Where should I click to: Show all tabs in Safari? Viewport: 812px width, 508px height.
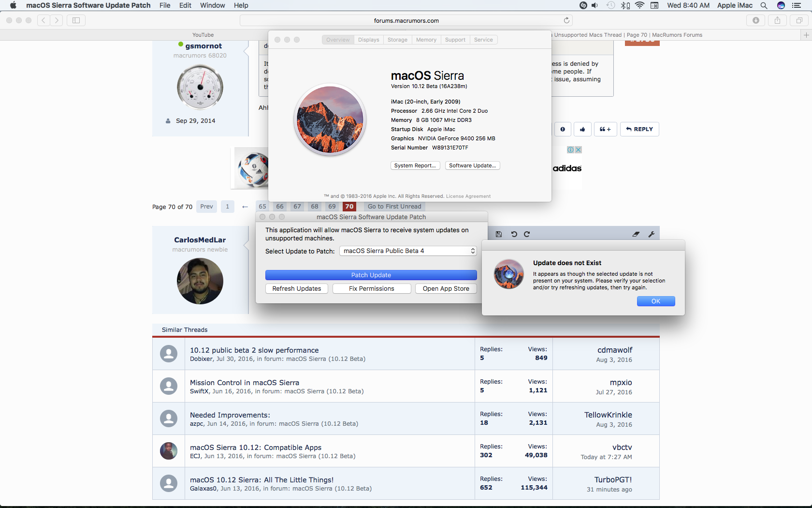tap(799, 20)
